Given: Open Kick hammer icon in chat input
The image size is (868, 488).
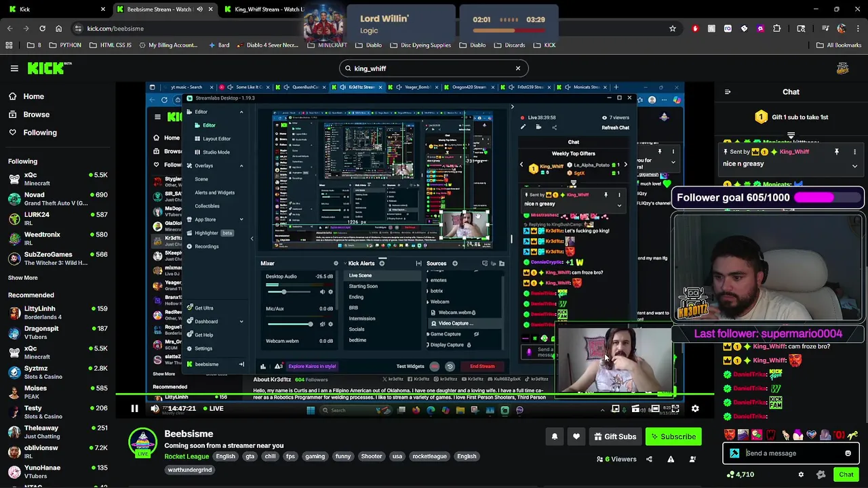Looking at the screenshot, I should click(x=734, y=453).
